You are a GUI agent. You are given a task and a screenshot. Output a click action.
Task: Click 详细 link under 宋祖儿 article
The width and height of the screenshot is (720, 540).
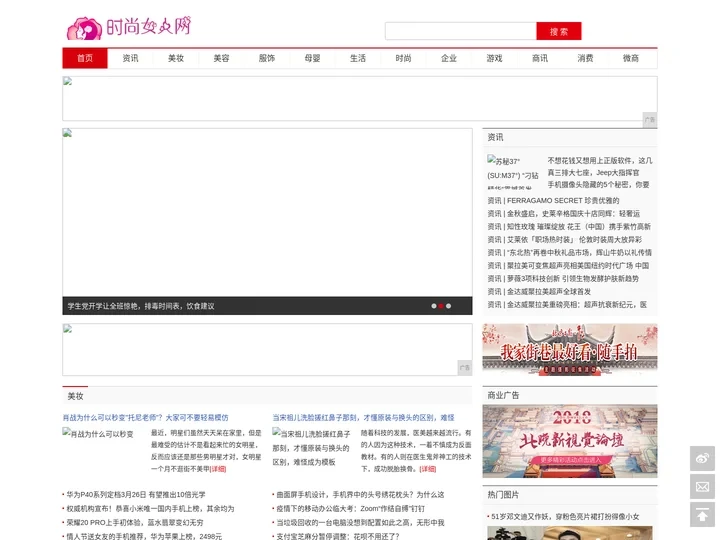(428, 469)
